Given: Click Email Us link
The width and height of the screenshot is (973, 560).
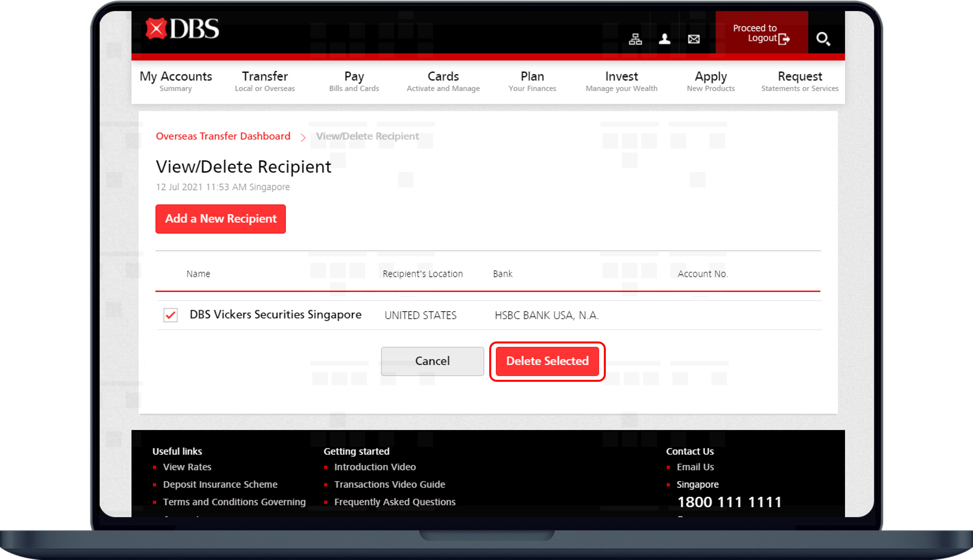Looking at the screenshot, I should (695, 467).
